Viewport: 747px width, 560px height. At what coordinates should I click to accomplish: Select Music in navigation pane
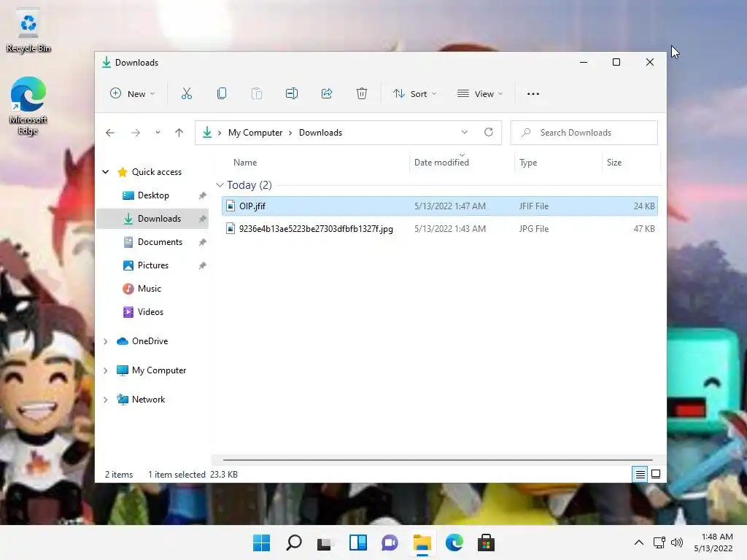(x=153, y=289)
